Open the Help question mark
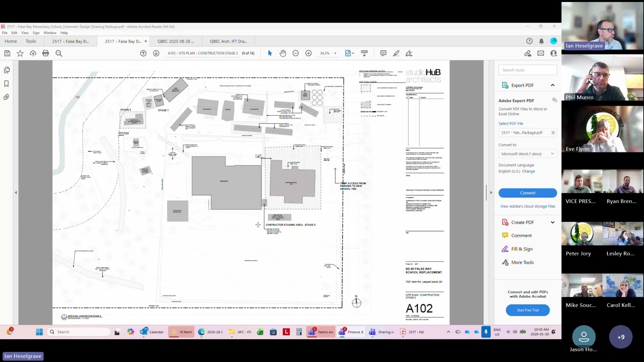Image resolution: width=644 pixels, height=362 pixels. coord(529,41)
